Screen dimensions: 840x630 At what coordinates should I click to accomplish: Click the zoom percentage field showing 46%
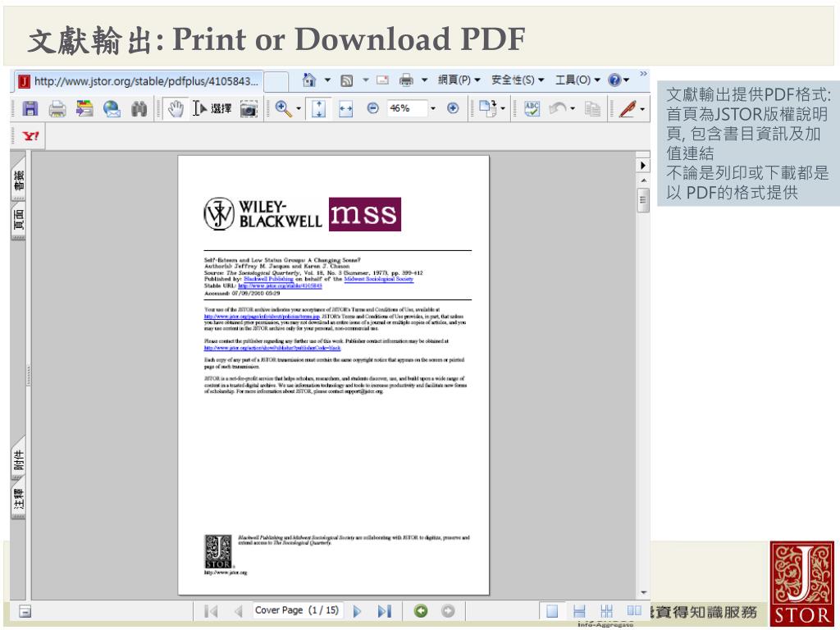coord(407,109)
